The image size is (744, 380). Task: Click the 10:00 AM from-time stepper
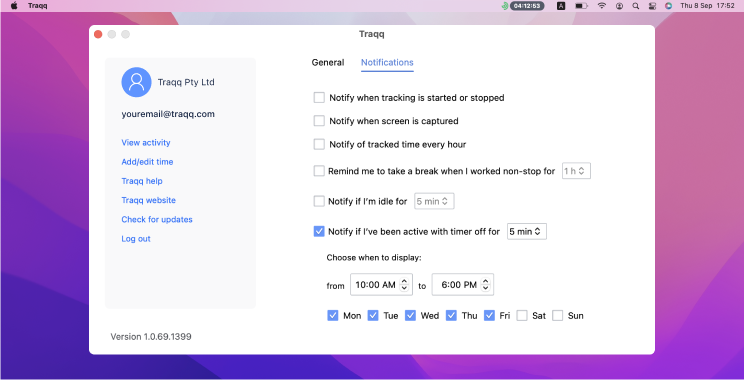click(x=404, y=285)
